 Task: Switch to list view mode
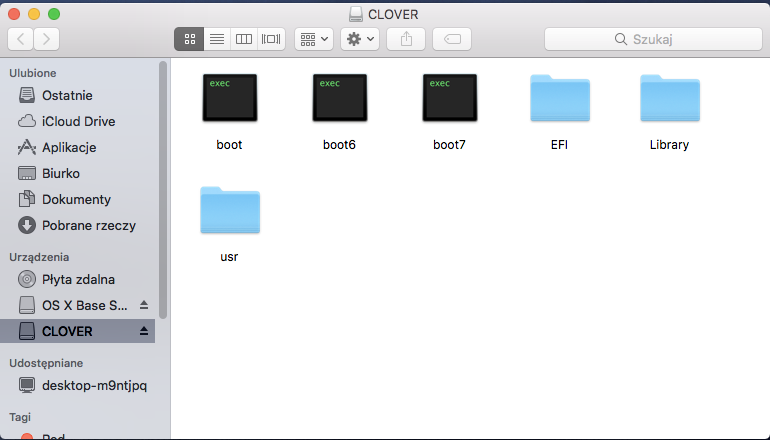click(216, 39)
